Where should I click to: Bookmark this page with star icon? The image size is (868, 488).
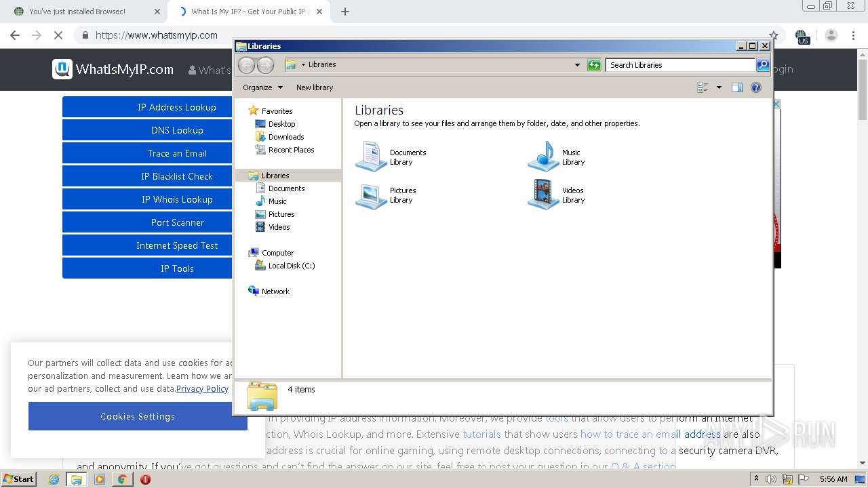[x=774, y=35]
